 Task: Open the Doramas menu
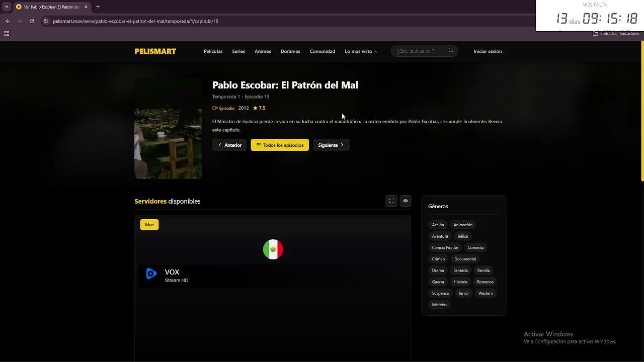(x=290, y=51)
